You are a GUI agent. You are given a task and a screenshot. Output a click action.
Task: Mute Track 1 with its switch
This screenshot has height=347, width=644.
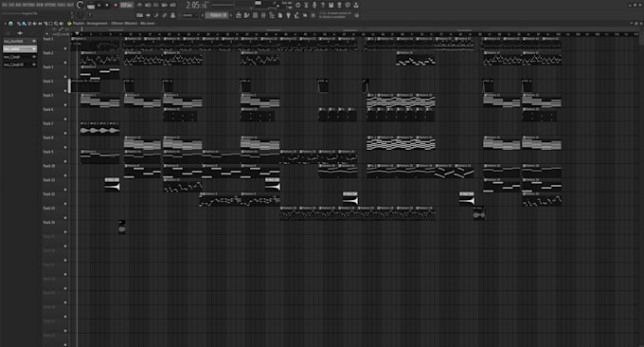point(65,48)
